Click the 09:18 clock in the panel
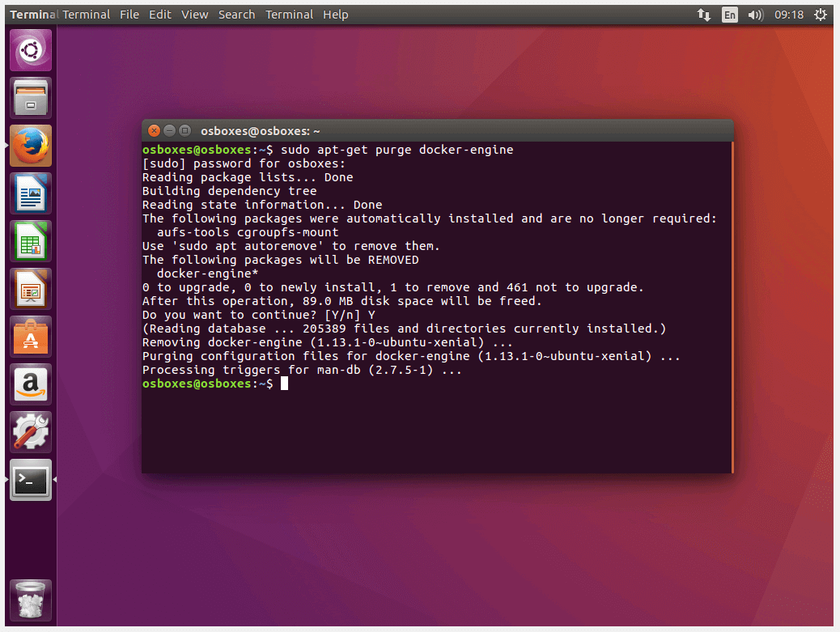The image size is (840, 632). [788, 15]
